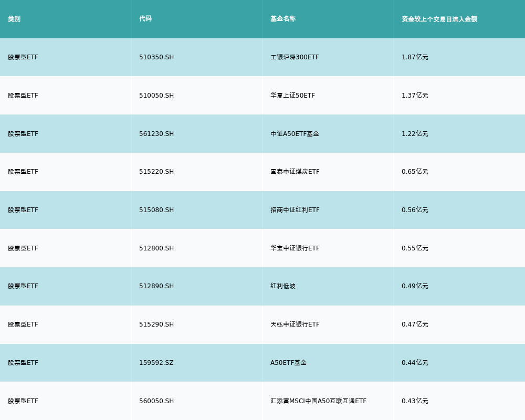This screenshot has height=420, width=525.
Task: Select fund name 汇添富MSCI中国A50互联互通ETF
Action: coord(319,401)
